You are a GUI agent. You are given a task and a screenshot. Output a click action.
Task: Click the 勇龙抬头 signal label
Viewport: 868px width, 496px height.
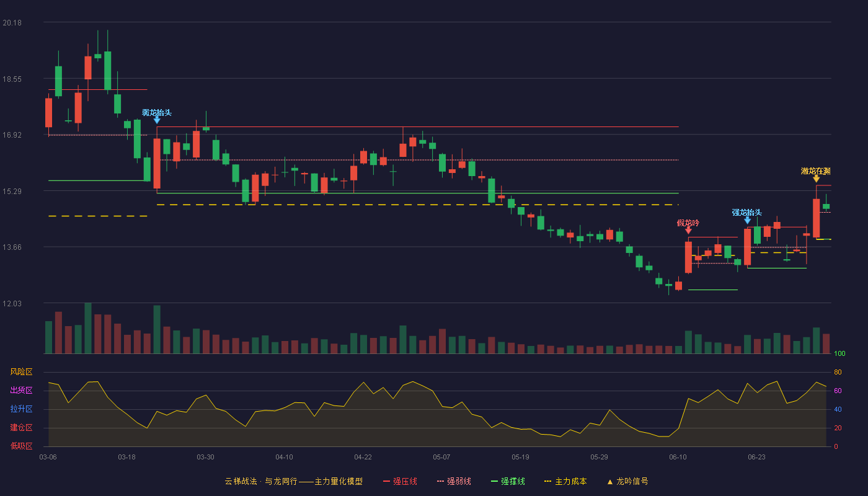click(x=157, y=112)
